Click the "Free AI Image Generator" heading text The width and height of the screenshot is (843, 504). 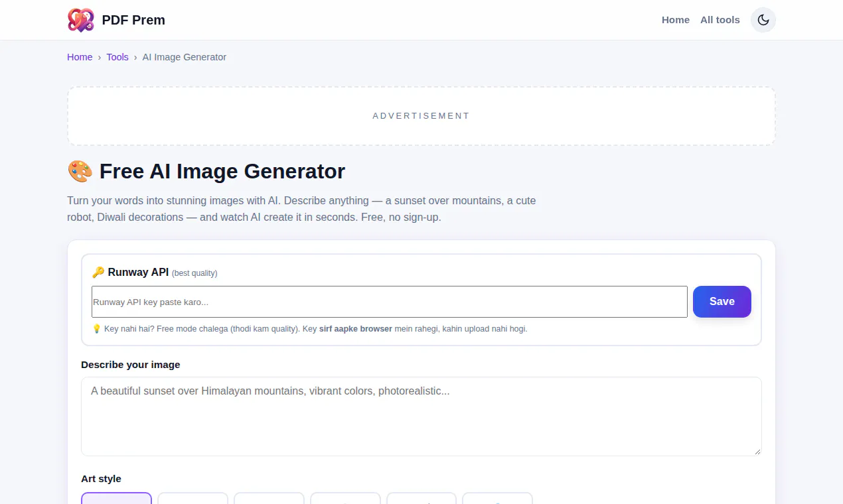[222, 171]
